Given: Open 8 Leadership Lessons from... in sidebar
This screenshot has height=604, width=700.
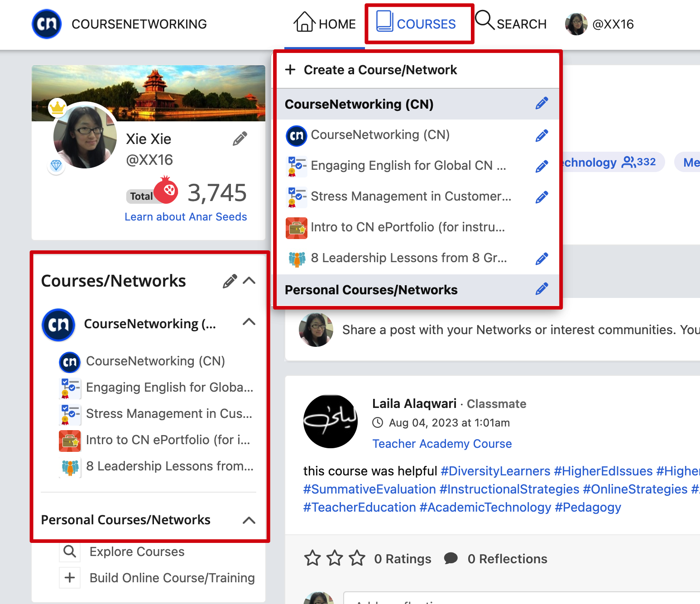Looking at the screenshot, I should pyautogui.click(x=169, y=466).
